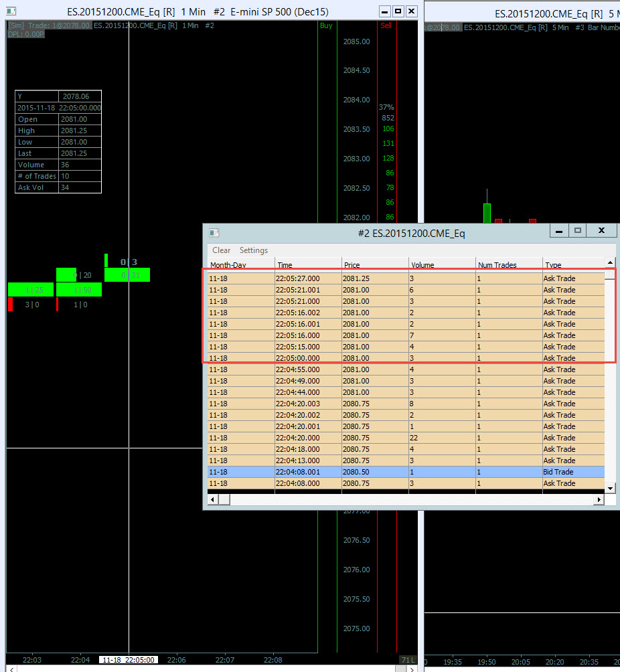Maximize the Time and Sales window
Screen dimensions: 620x672
pos(578,230)
